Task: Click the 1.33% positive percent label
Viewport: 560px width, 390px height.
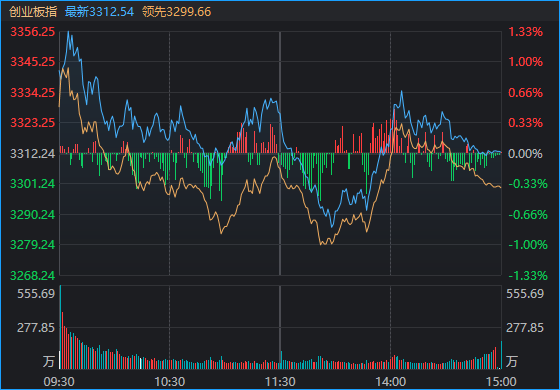Action: [525, 32]
